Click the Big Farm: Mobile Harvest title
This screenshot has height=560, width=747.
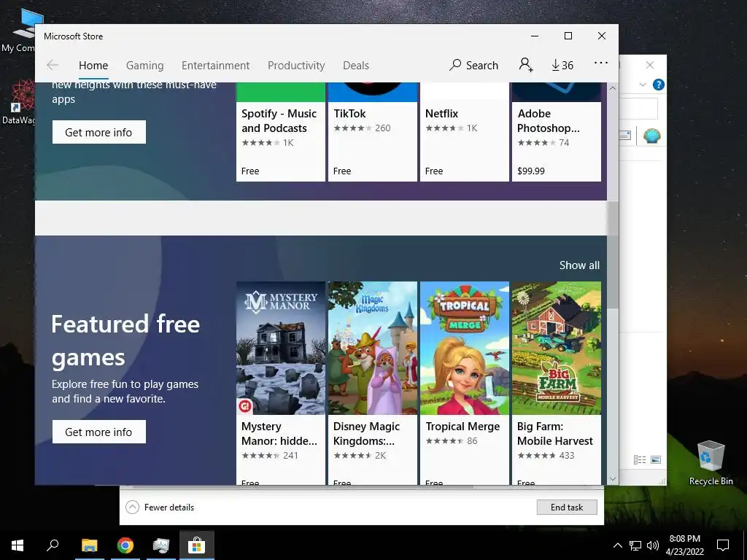tap(555, 433)
